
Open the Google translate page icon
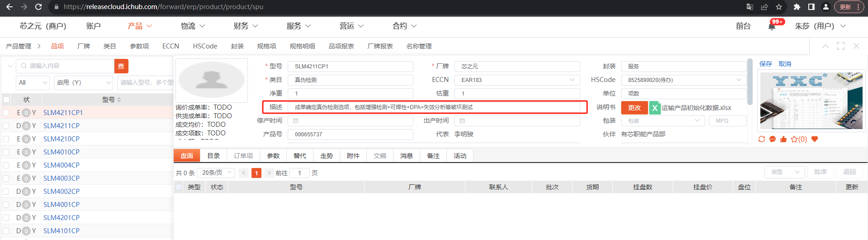coord(750,7)
